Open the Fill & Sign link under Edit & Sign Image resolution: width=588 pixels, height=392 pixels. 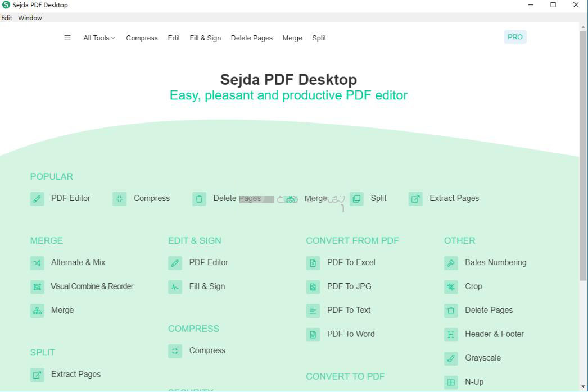point(207,286)
